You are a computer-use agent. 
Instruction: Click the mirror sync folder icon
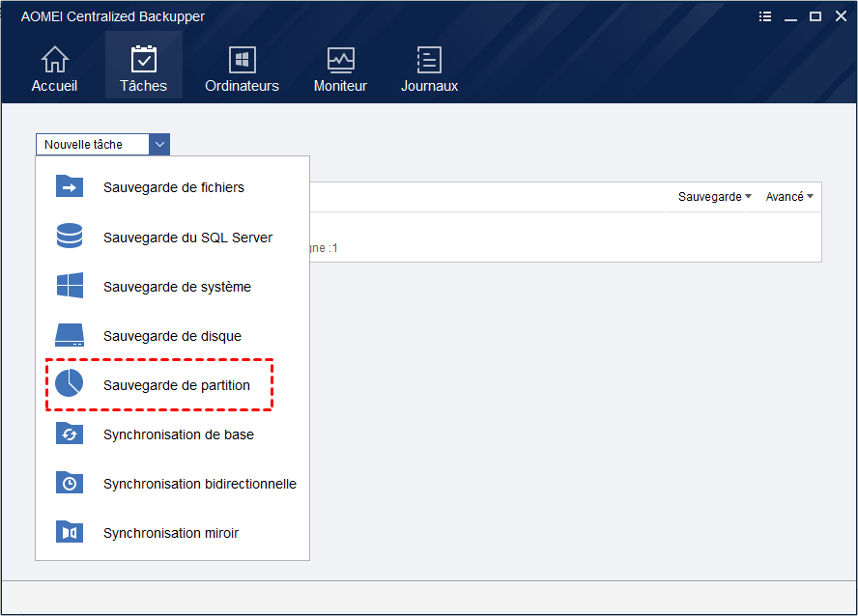click(x=70, y=532)
